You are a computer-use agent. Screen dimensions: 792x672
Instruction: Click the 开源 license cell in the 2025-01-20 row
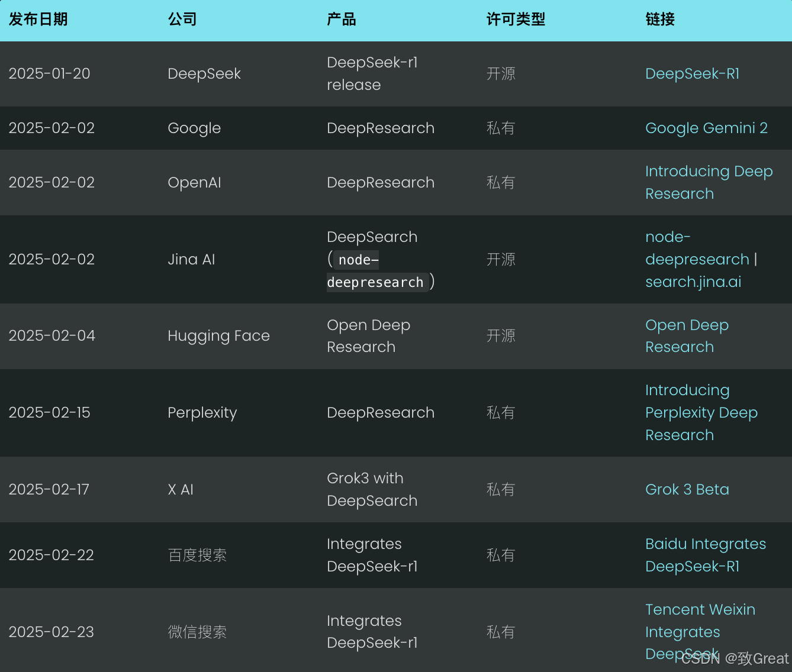pyautogui.click(x=501, y=74)
